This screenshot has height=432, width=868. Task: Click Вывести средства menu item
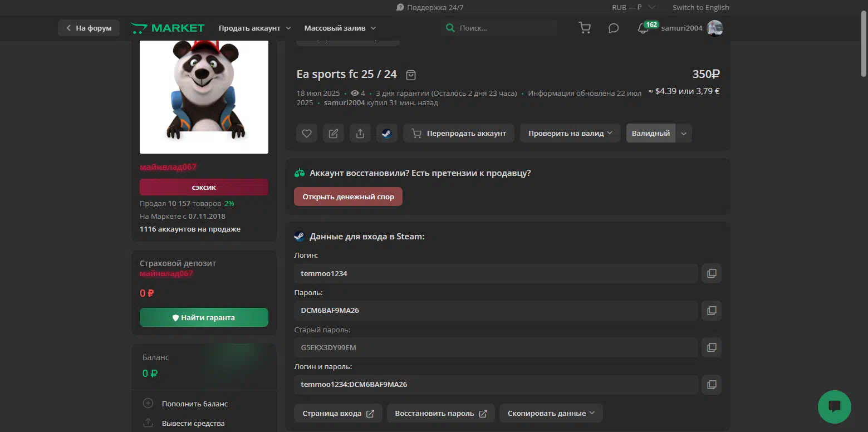point(193,423)
